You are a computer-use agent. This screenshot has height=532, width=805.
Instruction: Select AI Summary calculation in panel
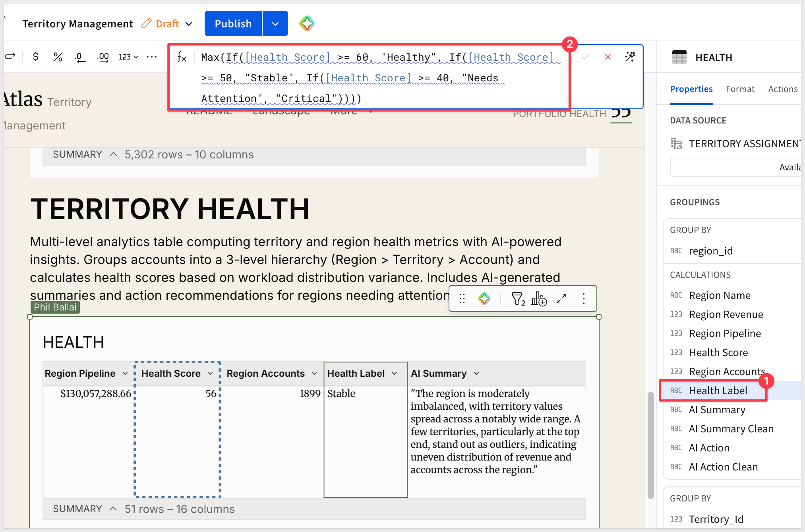click(x=717, y=410)
